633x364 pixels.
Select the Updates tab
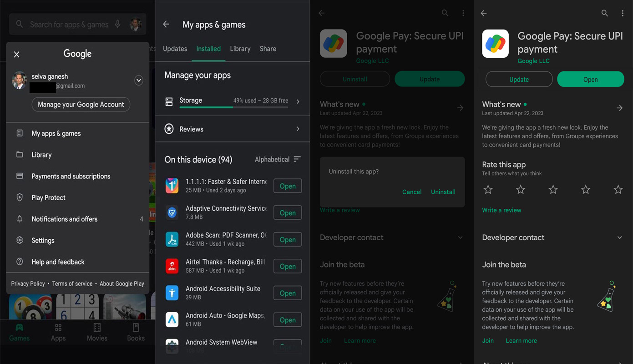point(175,49)
